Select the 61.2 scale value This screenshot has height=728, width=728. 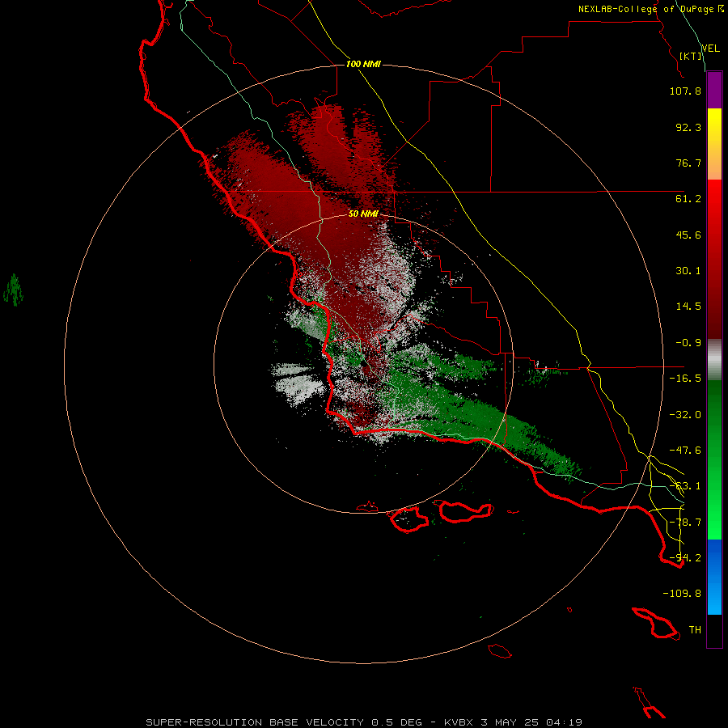coord(688,199)
